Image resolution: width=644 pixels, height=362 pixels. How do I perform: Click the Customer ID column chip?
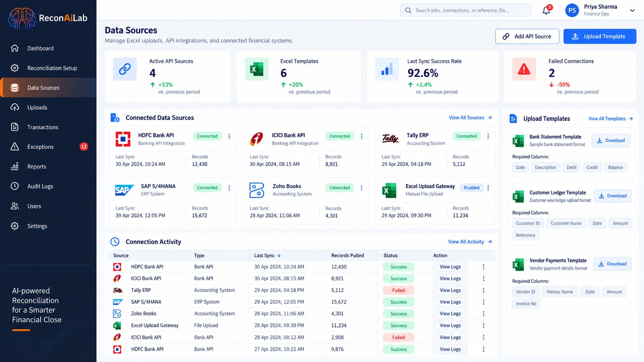[528, 224]
